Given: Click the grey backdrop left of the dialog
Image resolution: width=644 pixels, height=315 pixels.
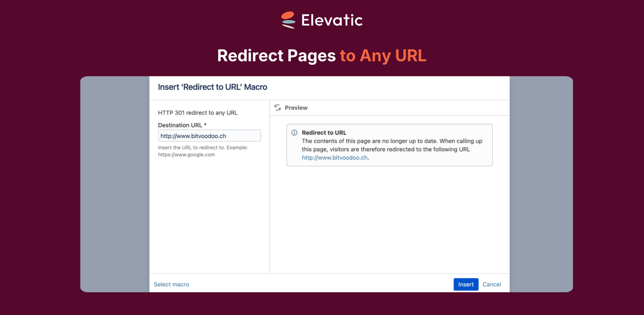Looking at the screenshot, I should point(115,184).
